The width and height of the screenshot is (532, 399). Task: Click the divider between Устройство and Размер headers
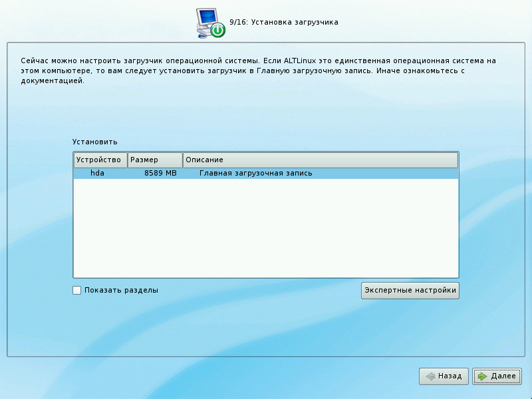point(128,160)
